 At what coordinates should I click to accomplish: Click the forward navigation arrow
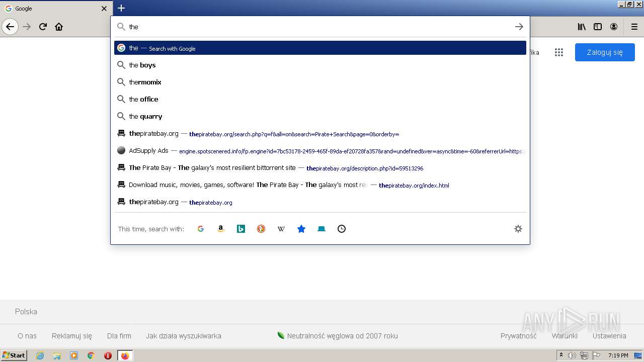pyautogui.click(x=27, y=27)
